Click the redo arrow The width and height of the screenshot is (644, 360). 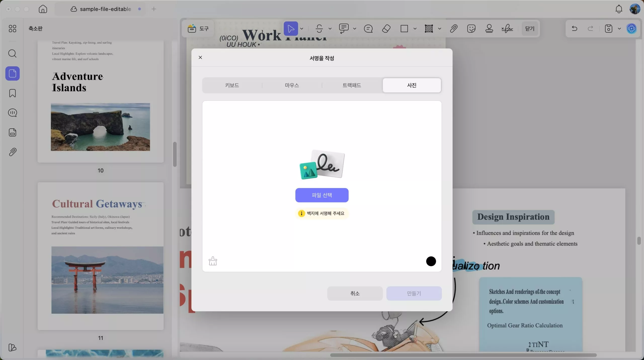pyautogui.click(x=590, y=29)
